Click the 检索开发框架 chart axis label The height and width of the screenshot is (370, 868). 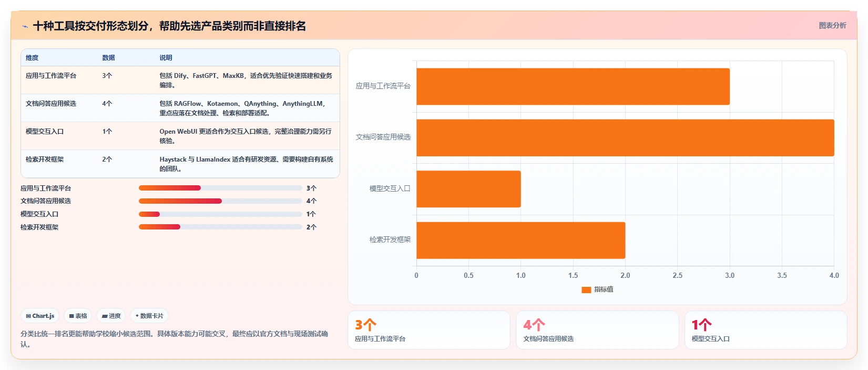390,240
